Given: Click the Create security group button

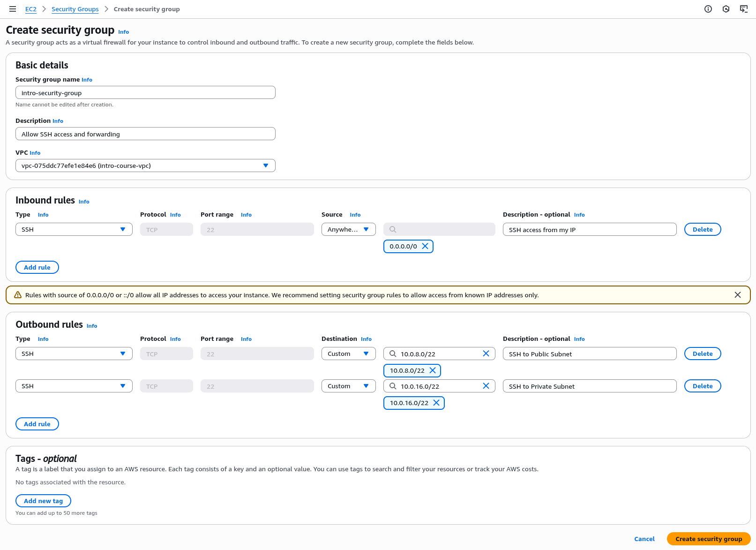Looking at the screenshot, I should coord(708,539).
